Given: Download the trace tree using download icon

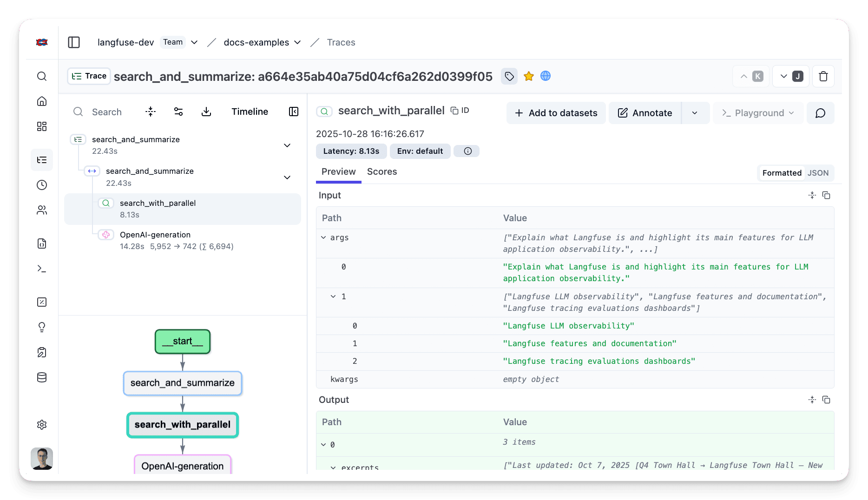Looking at the screenshot, I should [x=206, y=112].
